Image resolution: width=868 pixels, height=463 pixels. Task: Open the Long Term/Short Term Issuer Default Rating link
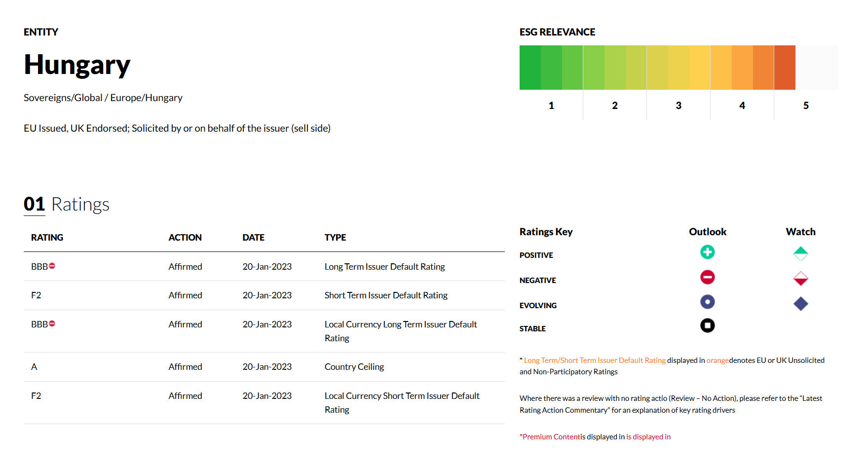click(x=595, y=360)
